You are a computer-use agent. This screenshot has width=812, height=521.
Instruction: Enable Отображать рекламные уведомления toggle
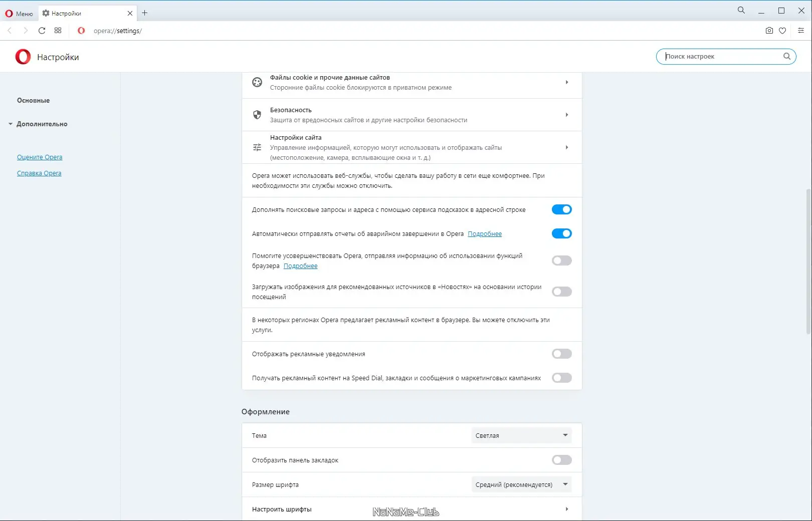tap(562, 354)
